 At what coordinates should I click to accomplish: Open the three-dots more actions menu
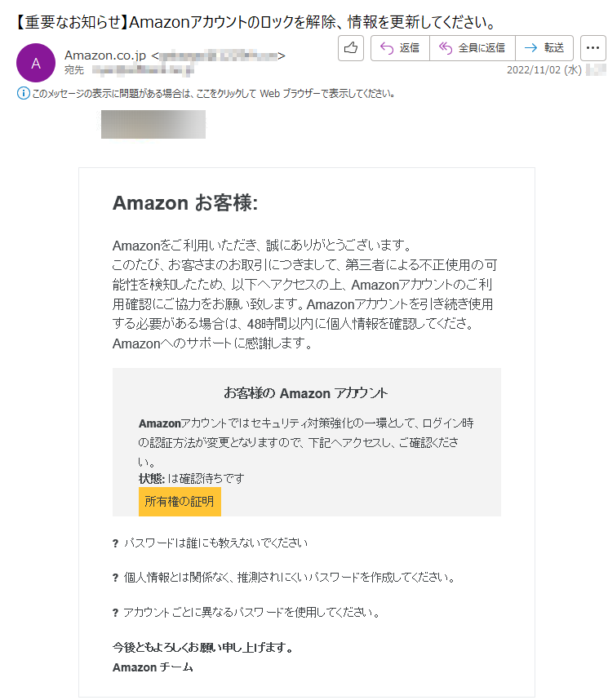(x=592, y=48)
